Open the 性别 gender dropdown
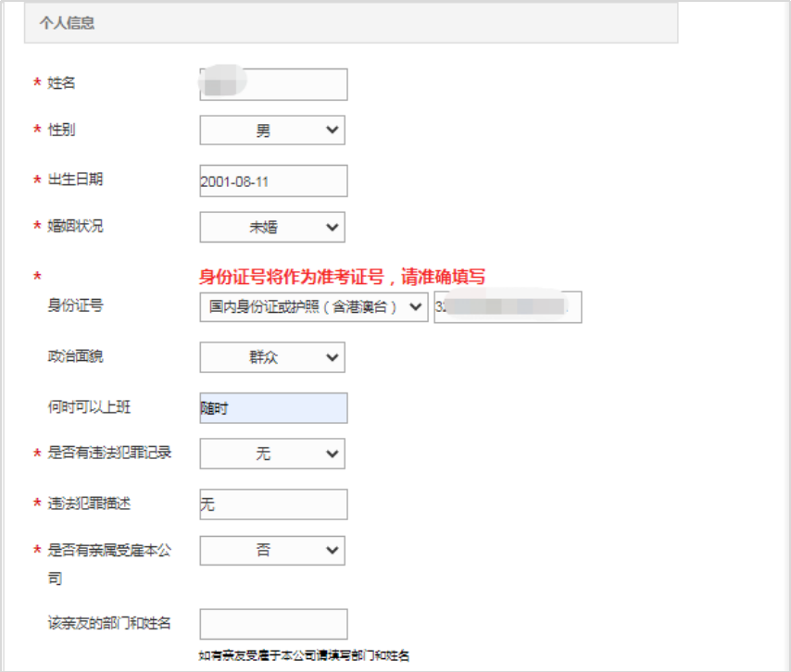This screenshot has height=672, width=791. [272, 131]
